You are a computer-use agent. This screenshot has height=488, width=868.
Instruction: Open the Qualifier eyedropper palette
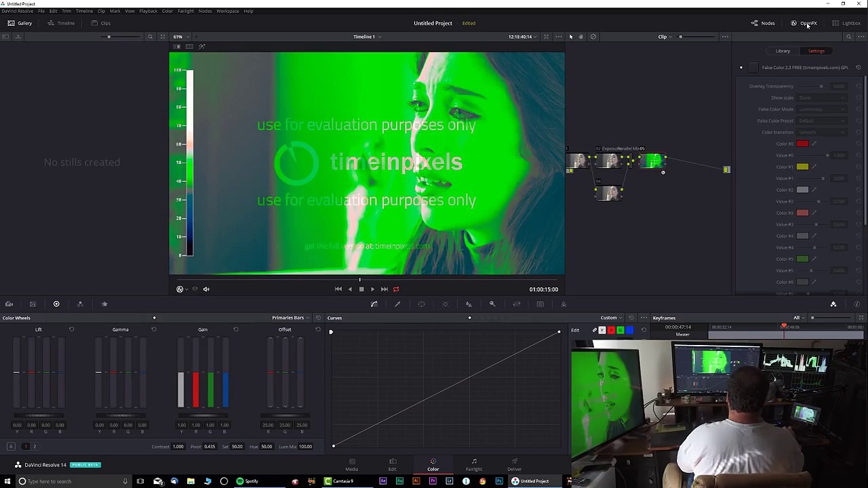coord(397,304)
